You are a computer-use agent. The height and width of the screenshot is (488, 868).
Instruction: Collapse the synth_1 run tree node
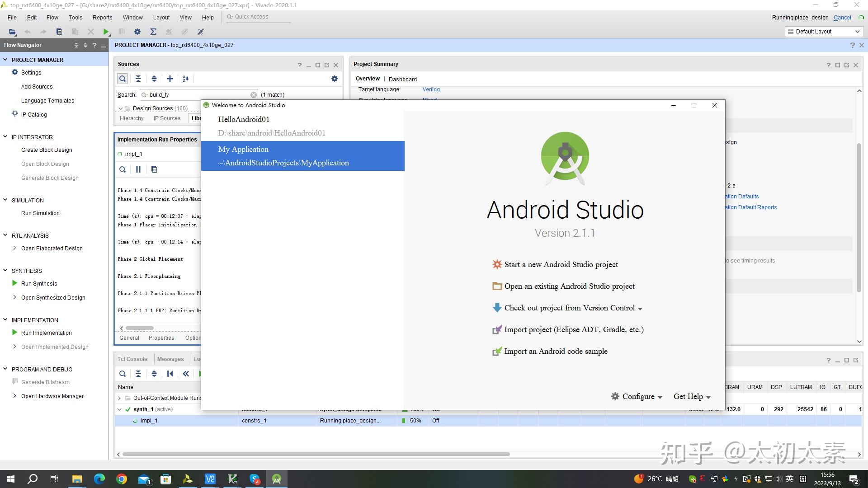[119, 409]
